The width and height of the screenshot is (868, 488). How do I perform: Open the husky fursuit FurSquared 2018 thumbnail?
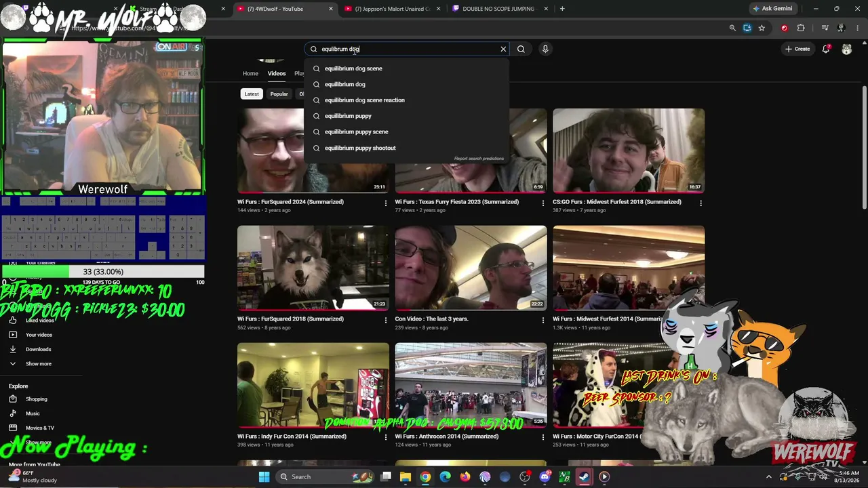pyautogui.click(x=313, y=268)
